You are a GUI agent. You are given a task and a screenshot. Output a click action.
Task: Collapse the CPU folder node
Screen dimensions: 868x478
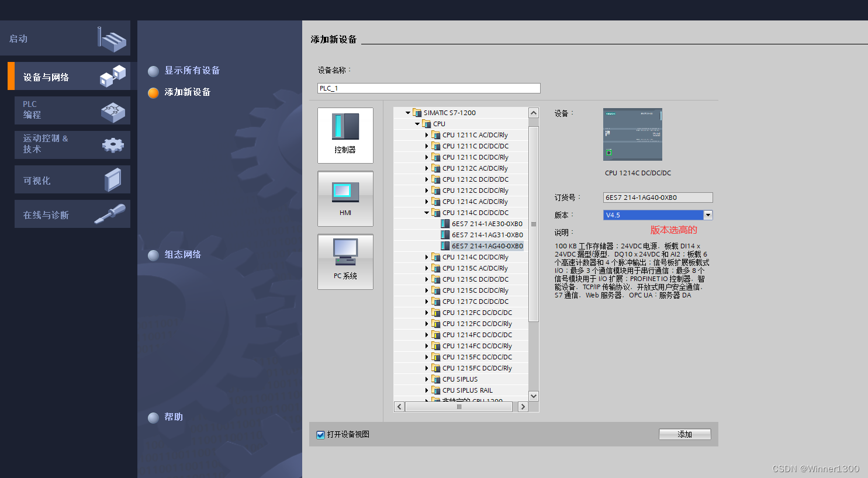point(417,124)
